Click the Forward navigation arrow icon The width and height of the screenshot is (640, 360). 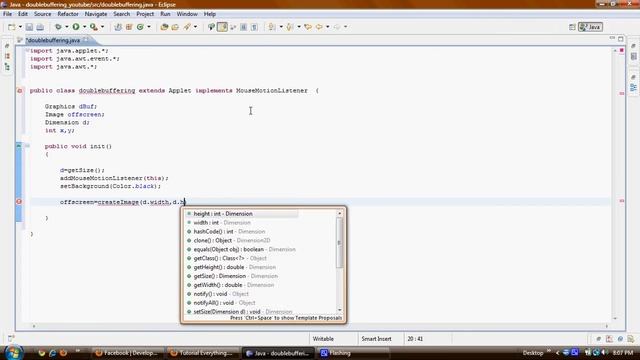pyautogui.click(x=337, y=27)
